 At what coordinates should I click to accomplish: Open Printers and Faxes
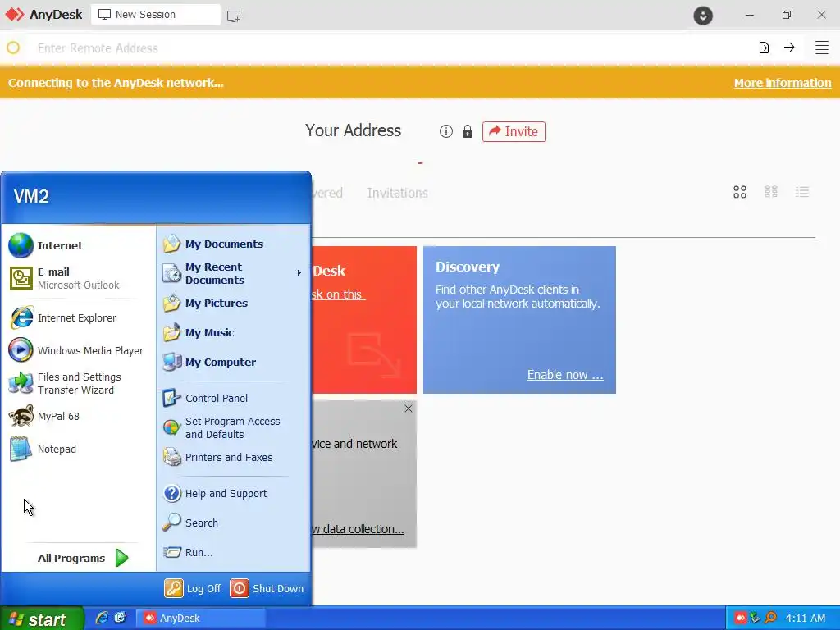232,457
